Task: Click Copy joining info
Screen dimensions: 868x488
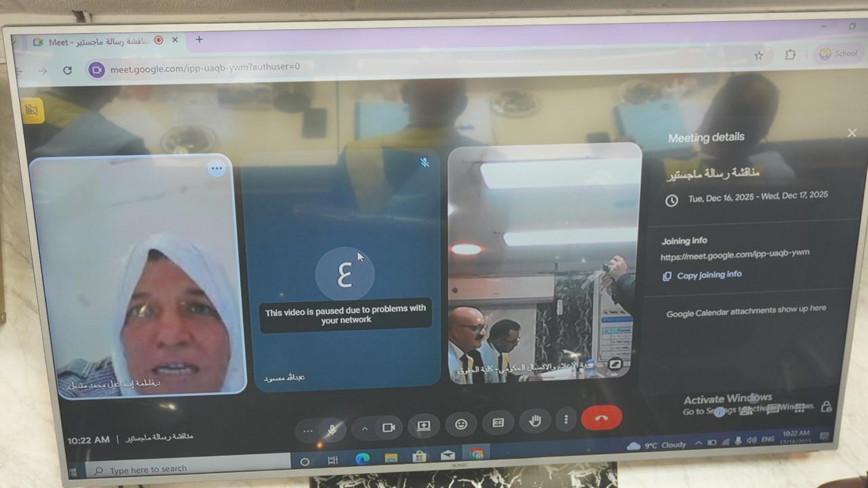Action: [x=709, y=274]
